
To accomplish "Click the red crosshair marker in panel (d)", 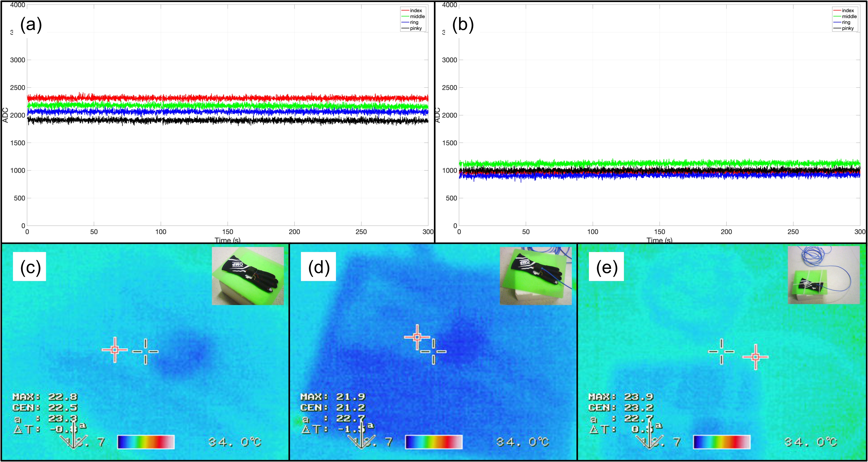I will tap(417, 337).
